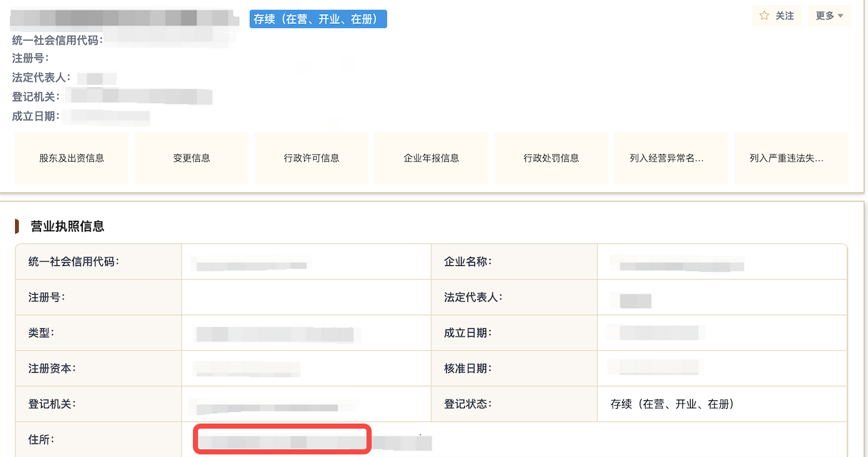This screenshot has height=457, width=868.
Task: Open 列入严重违法失信 tab
Action: point(791,158)
